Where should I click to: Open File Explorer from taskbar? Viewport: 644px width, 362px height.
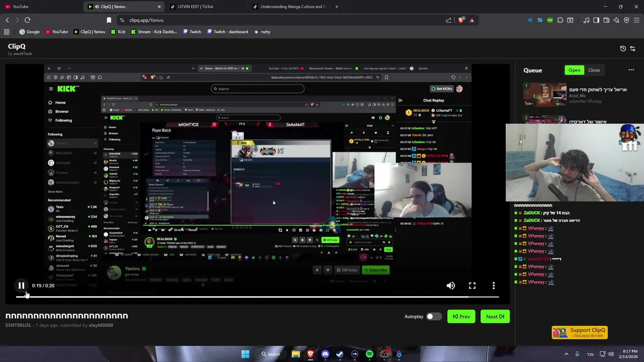(296, 354)
